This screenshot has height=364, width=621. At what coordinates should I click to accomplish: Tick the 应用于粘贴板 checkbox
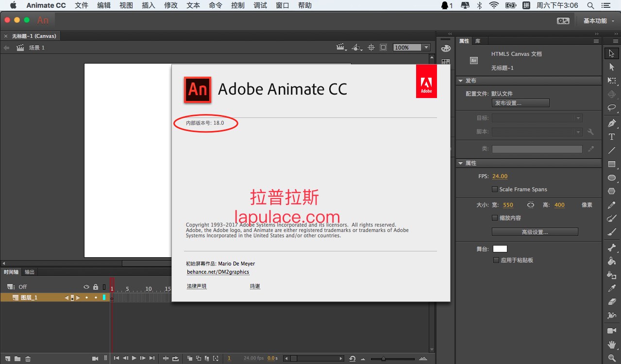[496, 260]
